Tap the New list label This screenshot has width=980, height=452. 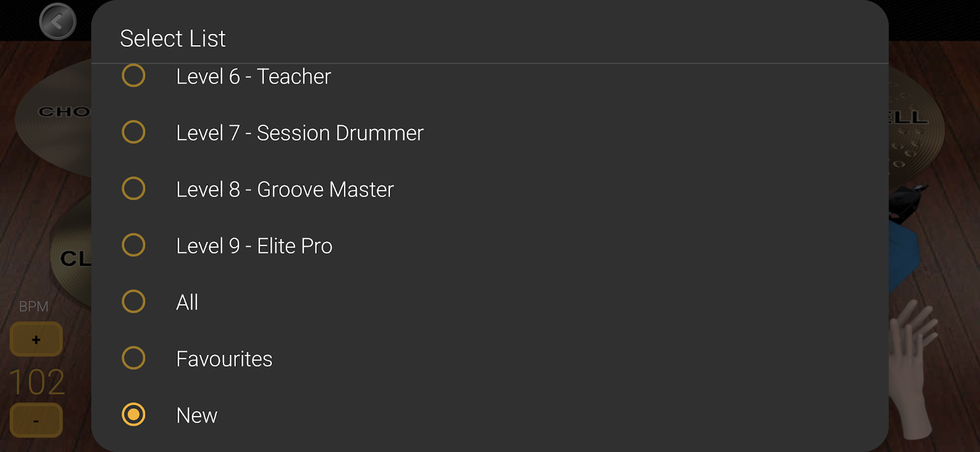click(x=197, y=415)
